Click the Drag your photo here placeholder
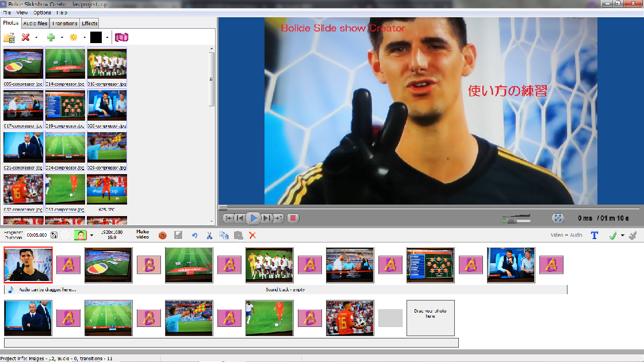644x362 pixels. (431, 318)
